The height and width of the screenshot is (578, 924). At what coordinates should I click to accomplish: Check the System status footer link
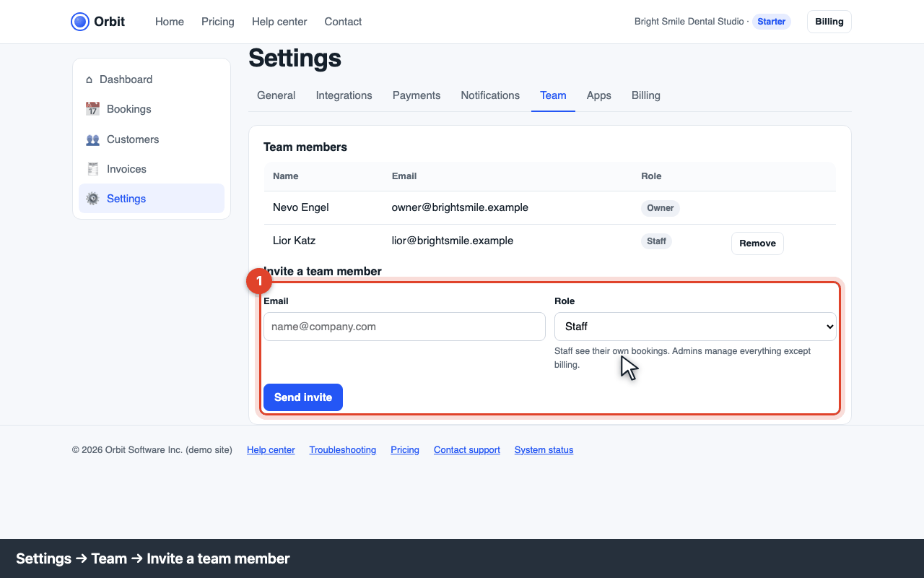coord(544,450)
